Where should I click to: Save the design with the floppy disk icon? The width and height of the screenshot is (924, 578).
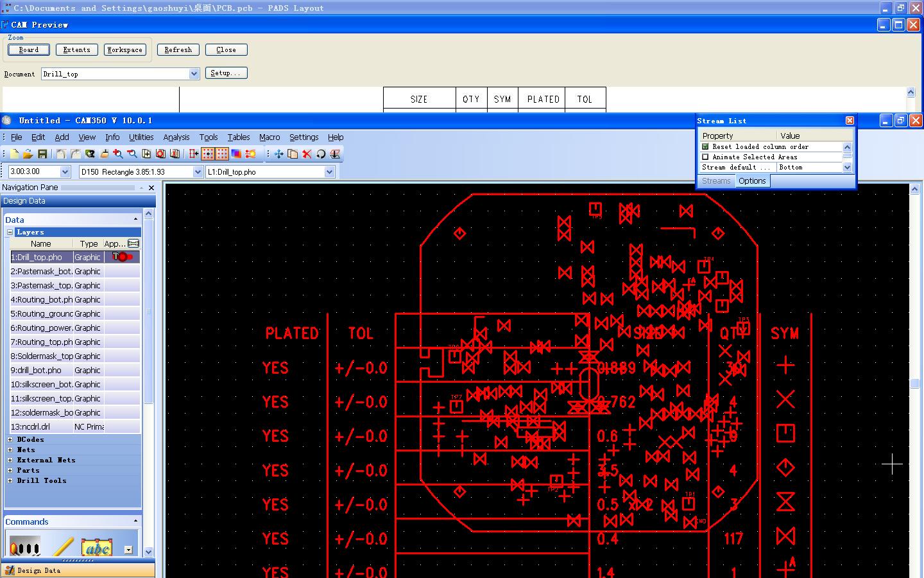click(42, 154)
